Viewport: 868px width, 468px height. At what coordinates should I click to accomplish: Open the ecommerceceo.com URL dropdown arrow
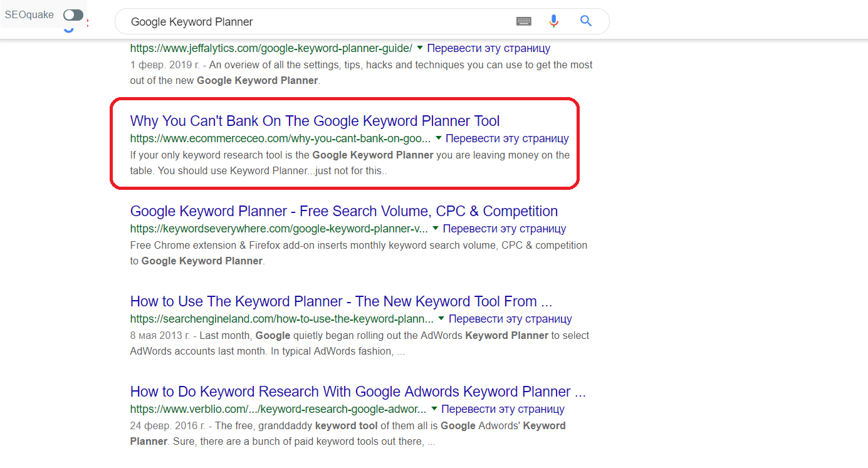click(x=439, y=138)
